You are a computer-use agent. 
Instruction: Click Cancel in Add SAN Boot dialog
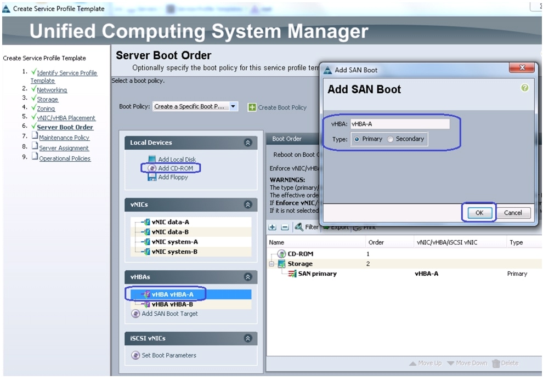coord(513,213)
